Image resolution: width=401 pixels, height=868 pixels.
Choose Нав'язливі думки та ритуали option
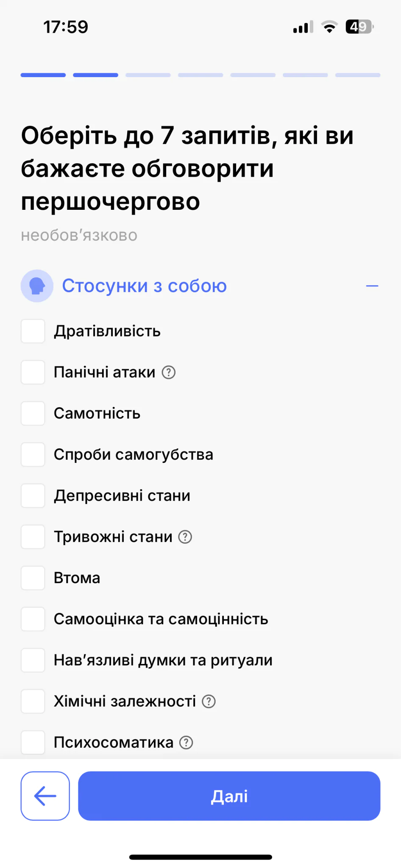[163, 660]
